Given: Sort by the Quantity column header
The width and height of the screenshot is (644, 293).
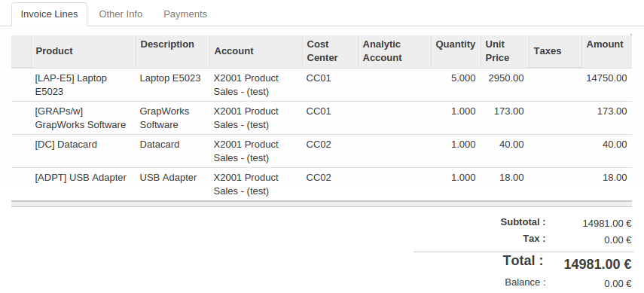Looking at the screenshot, I should 456,51.
